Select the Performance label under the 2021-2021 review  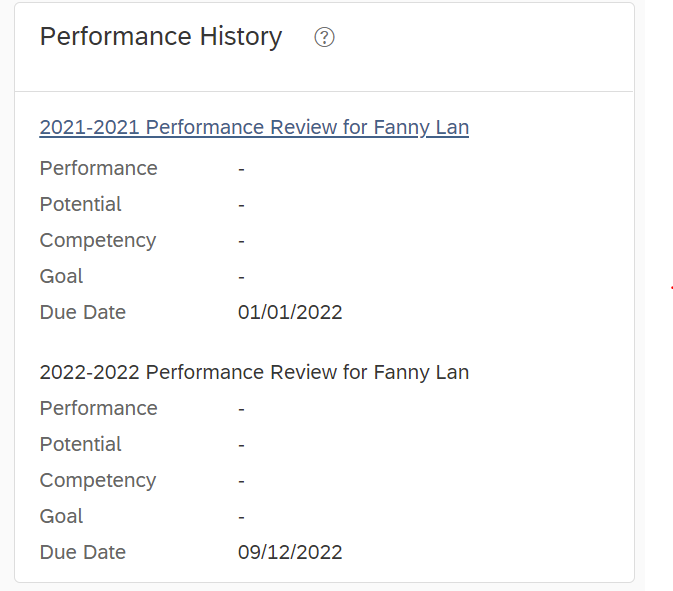[x=99, y=168]
